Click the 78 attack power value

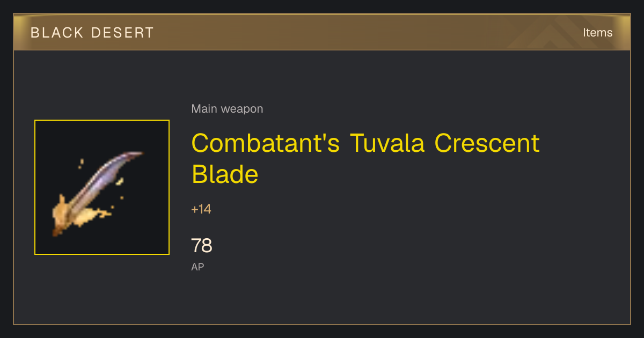pyautogui.click(x=202, y=246)
